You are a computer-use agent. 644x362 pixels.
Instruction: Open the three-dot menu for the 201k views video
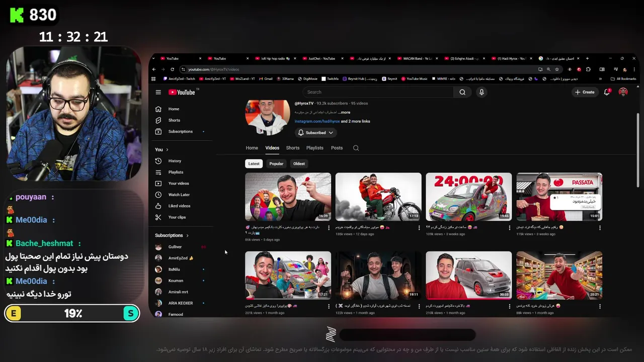tap(329, 306)
